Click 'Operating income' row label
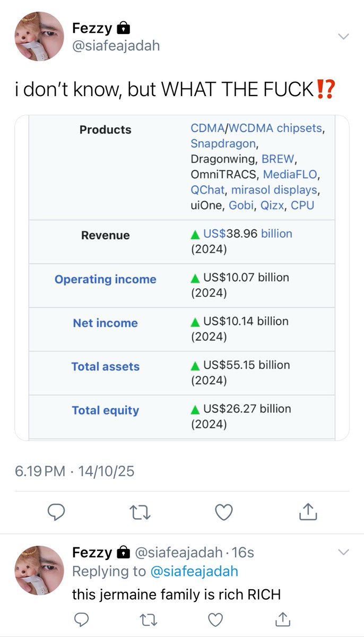 (106, 280)
